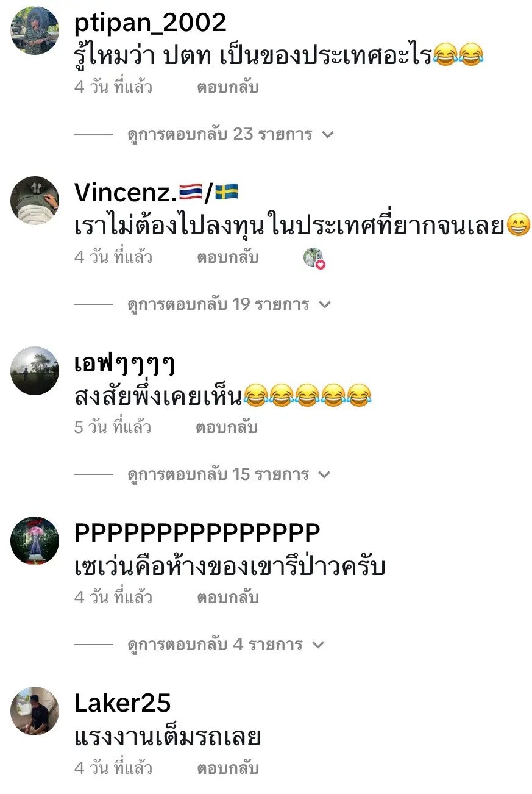The width and height of the screenshot is (532, 794).
Task: Open Vincenz's profile picture
Action: click(x=35, y=201)
